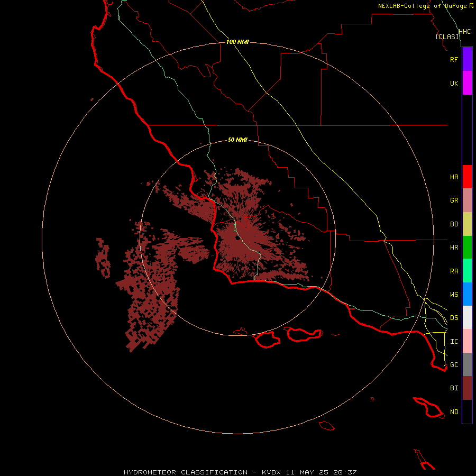The width and height of the screenshot is (476, 476).
Task: Pick the HR green legend swatch
Action: click(x=467, y=248)
